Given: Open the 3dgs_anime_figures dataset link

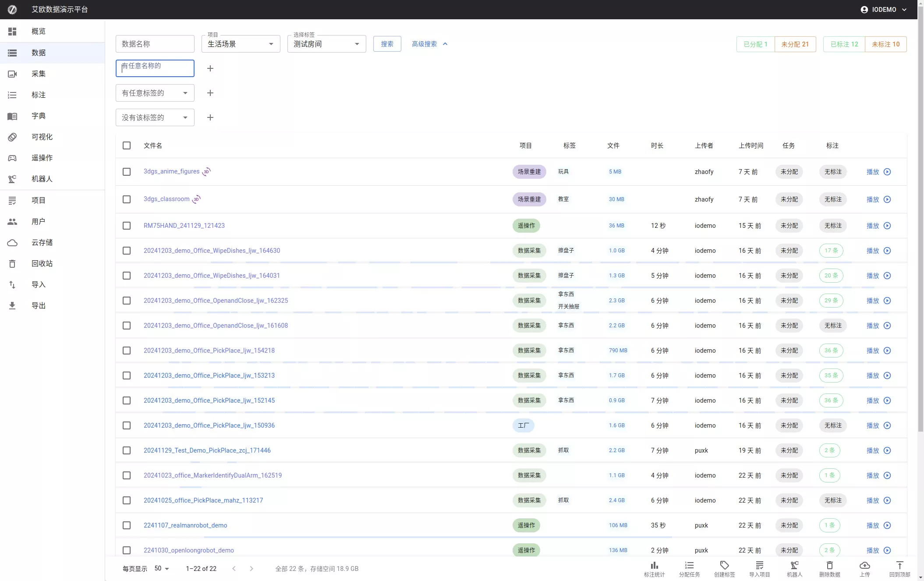Looking at the screenshot, I should point(171,171).
